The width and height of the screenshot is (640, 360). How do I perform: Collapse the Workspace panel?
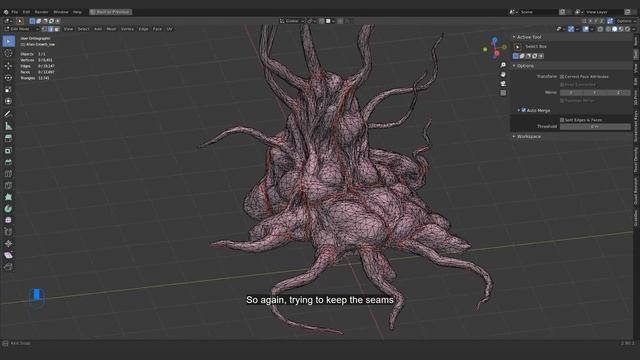point(514,136)
